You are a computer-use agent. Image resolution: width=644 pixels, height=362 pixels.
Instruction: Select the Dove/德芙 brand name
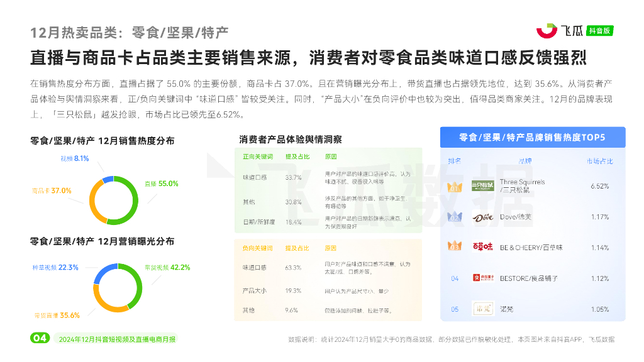[x=516, y=217]
